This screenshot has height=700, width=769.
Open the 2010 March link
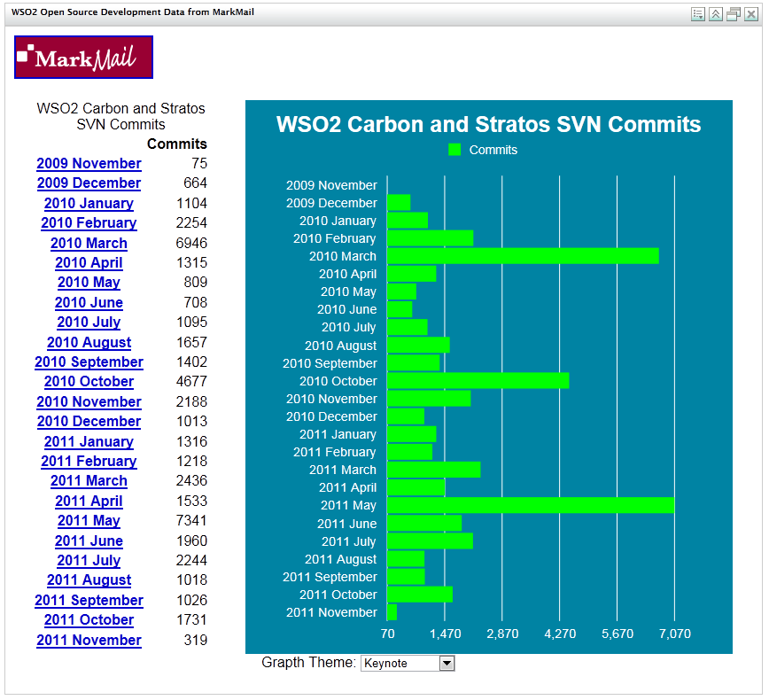coord(89,243)
